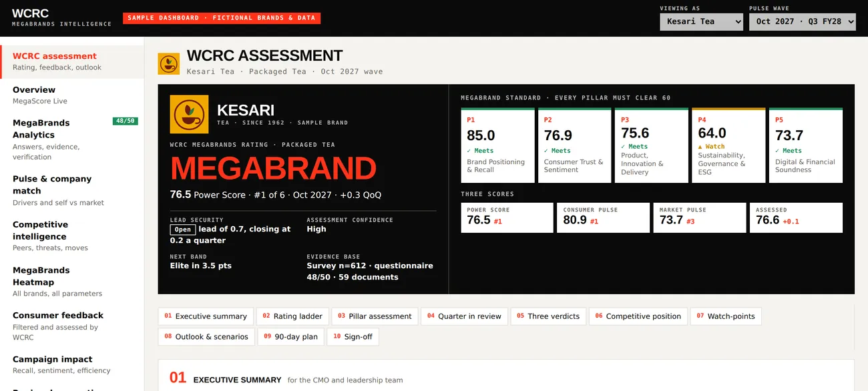Image resolution: width=868 pixels, height=391 pixels.
Task: Jump to 09 90-day plan section
Action: click(x=291, y=337)
